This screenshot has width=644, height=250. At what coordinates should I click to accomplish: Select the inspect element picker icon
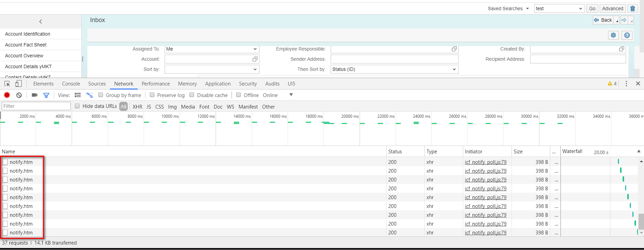point(7,83)
